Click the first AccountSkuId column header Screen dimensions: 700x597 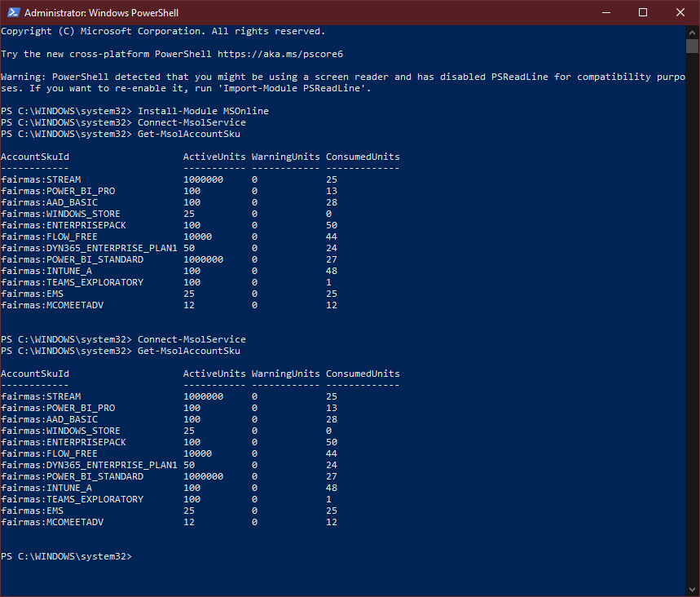click(35, 157)
